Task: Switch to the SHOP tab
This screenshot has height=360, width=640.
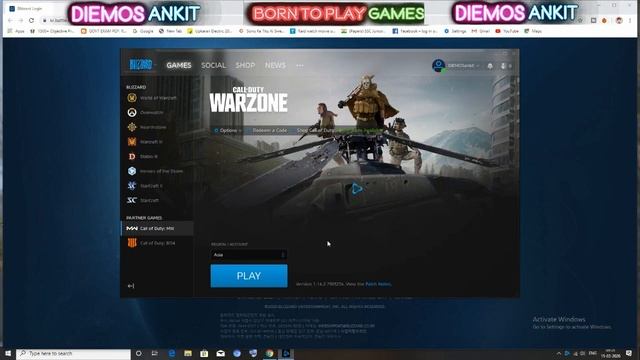Action: coord(245,65)
